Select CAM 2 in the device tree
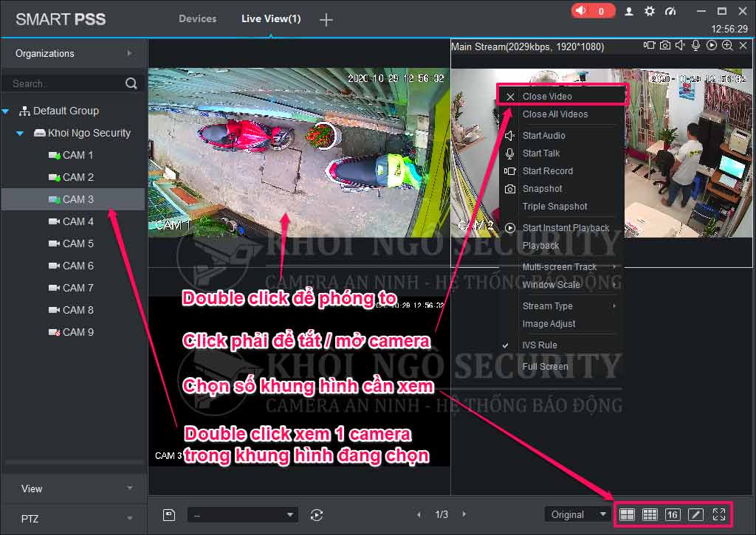The height and width of the screenshot is (535, 756). point(73,177)
